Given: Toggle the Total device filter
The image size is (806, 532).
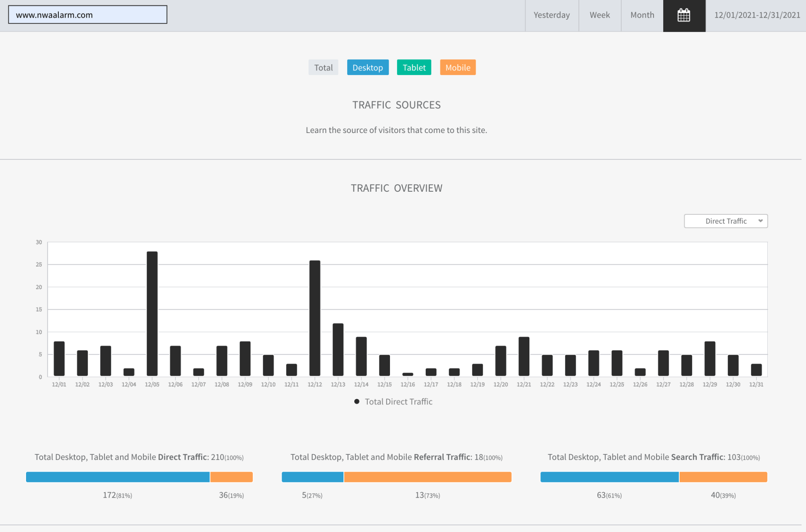Looking at the screenshot, I should [x=323, y=68].
